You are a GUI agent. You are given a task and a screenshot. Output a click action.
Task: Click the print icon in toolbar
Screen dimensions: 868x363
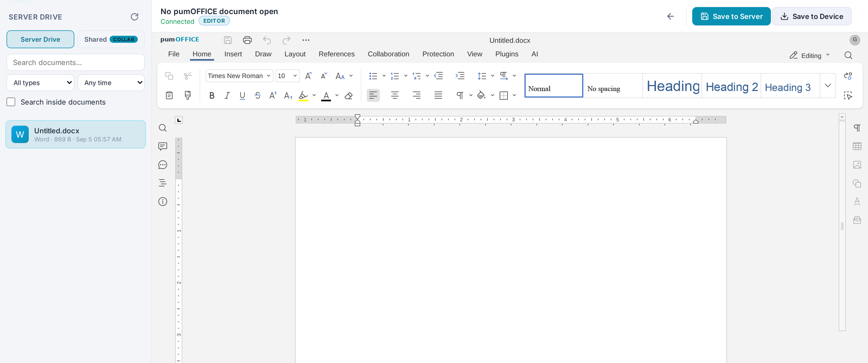click(247, 40)
